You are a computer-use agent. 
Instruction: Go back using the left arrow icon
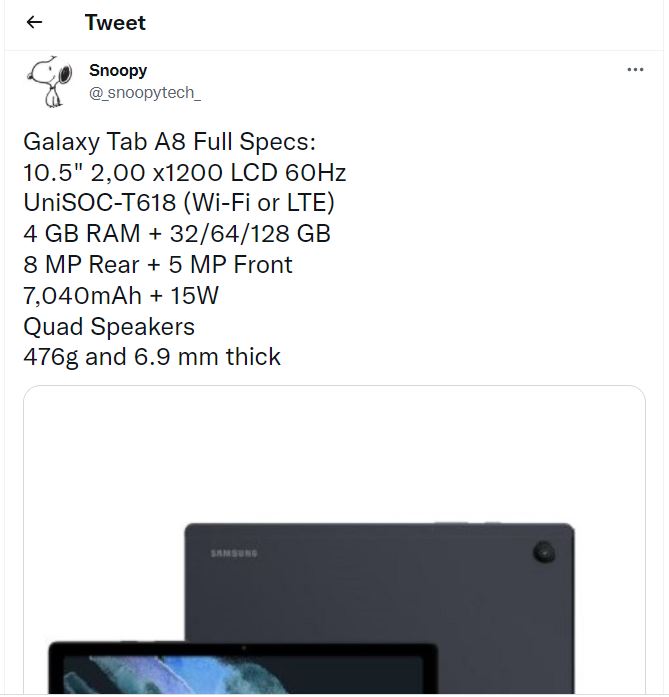click(34, 22)
